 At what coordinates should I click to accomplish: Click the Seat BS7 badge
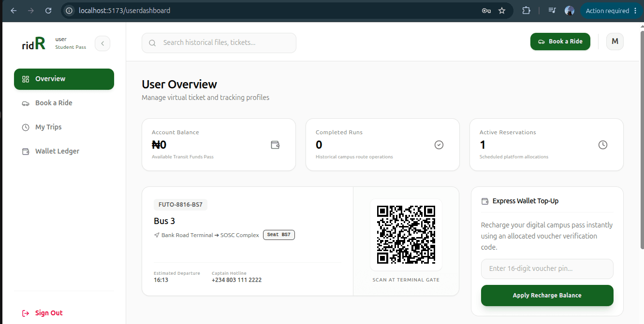point(279,235)
